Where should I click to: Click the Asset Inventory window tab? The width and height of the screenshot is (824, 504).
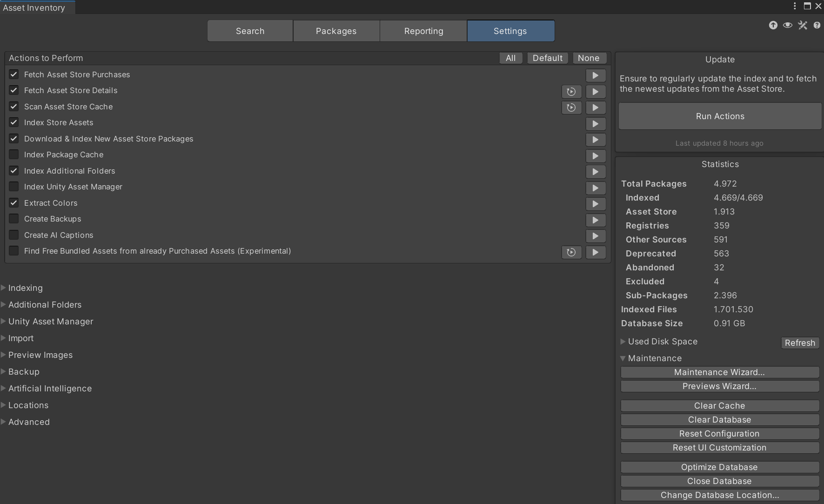pos(37,7)
